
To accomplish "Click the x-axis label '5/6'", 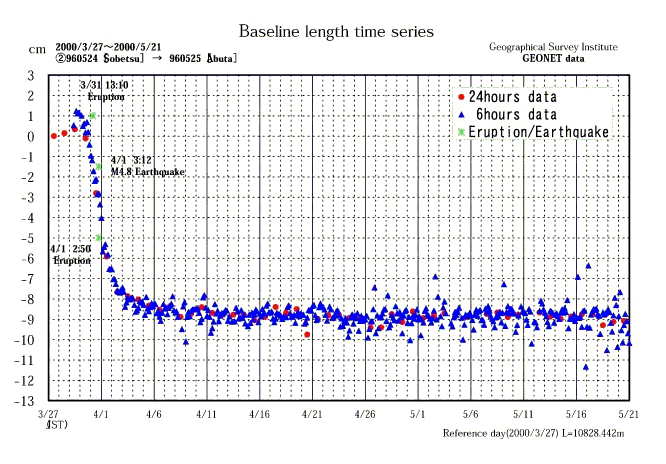I will (x=470, y=414).
